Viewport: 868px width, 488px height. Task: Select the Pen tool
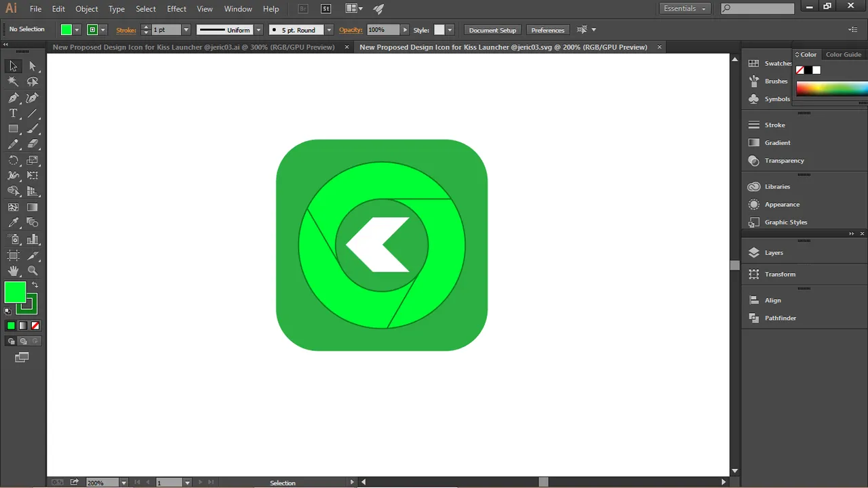pos(13,98)
